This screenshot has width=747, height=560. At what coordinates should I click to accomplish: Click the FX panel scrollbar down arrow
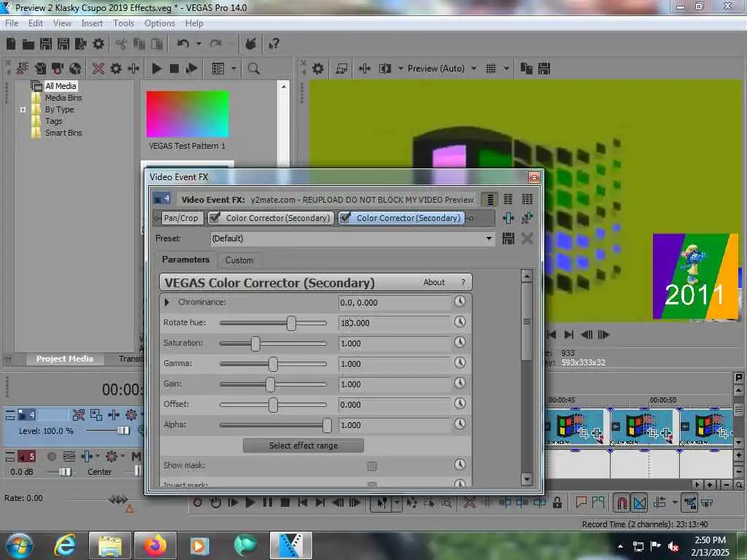[527, 479]
